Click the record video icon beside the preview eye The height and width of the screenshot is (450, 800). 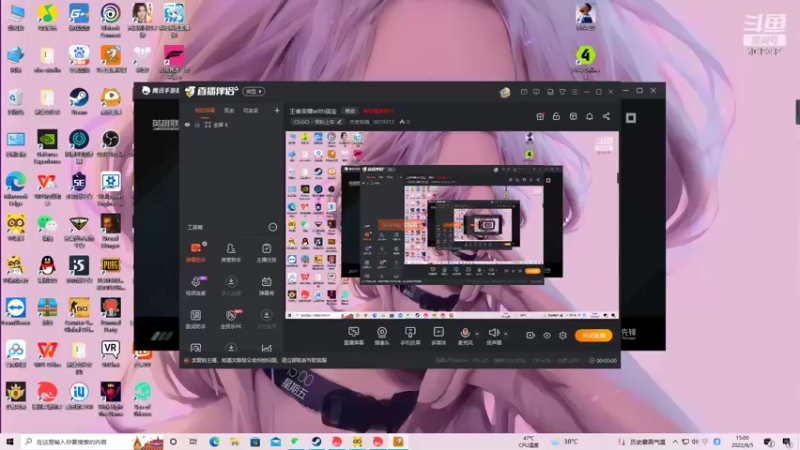(x=530, y=335)
